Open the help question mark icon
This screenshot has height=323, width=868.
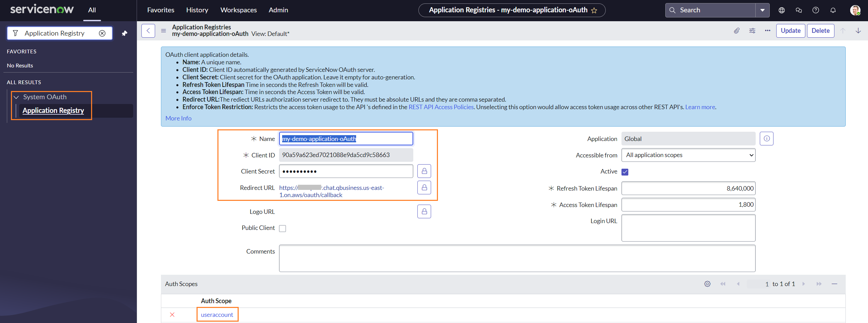point(816,10)
